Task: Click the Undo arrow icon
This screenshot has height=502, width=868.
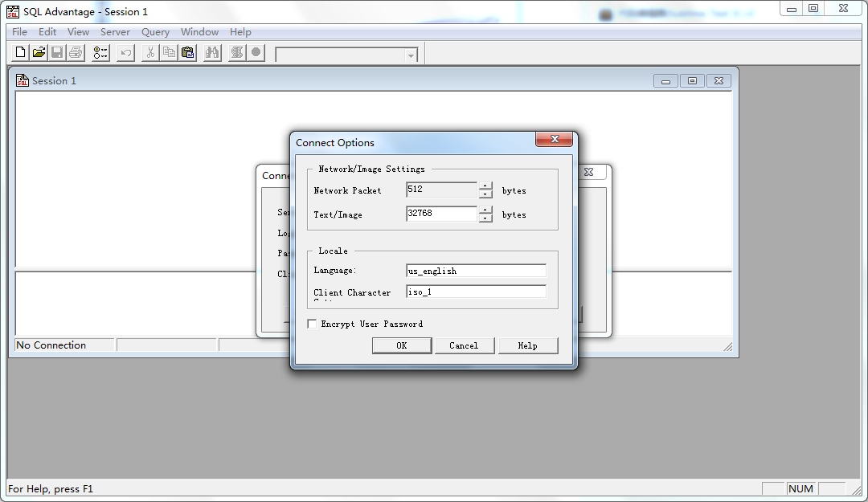Action: tap(126, 52)
